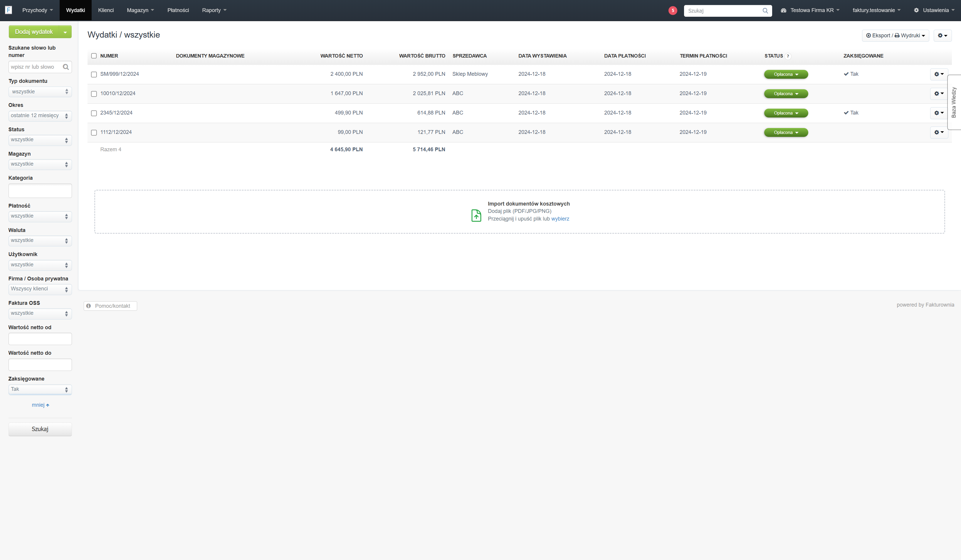Open the faktury.testowanie user menu
The width and height of the screenshot is (961, 560).
pyautogui.click(x=876, y=10)
